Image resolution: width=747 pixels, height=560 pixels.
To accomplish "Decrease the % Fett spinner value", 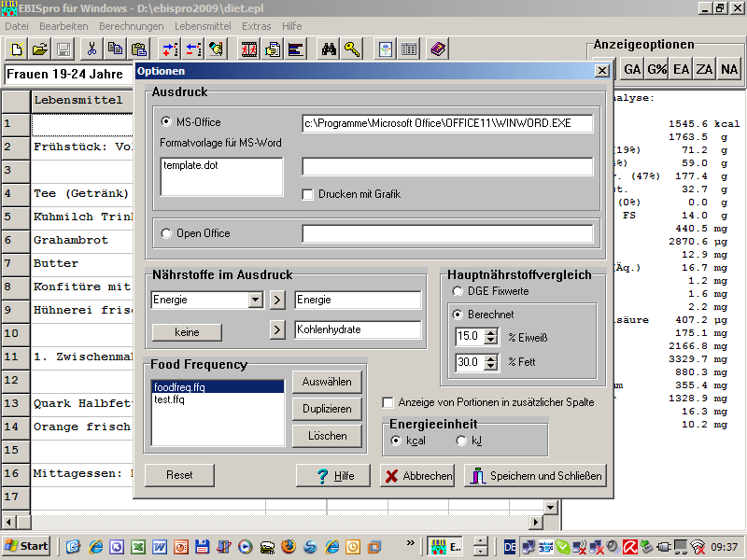I will click(491, 367).
